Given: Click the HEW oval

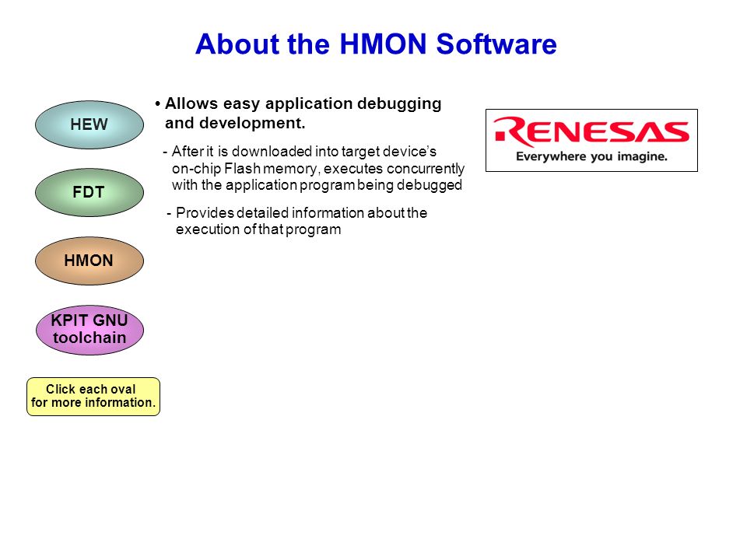Looking at the screenshot, I should [89, 124].
